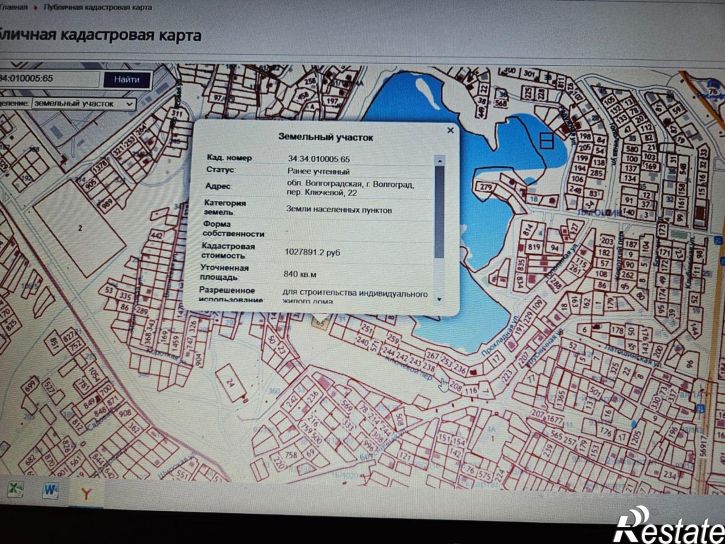Image resolution: width=725 pixels, height=544 pixels.
Task: Select parcel 442 on the map
Action: click(157, 236)
